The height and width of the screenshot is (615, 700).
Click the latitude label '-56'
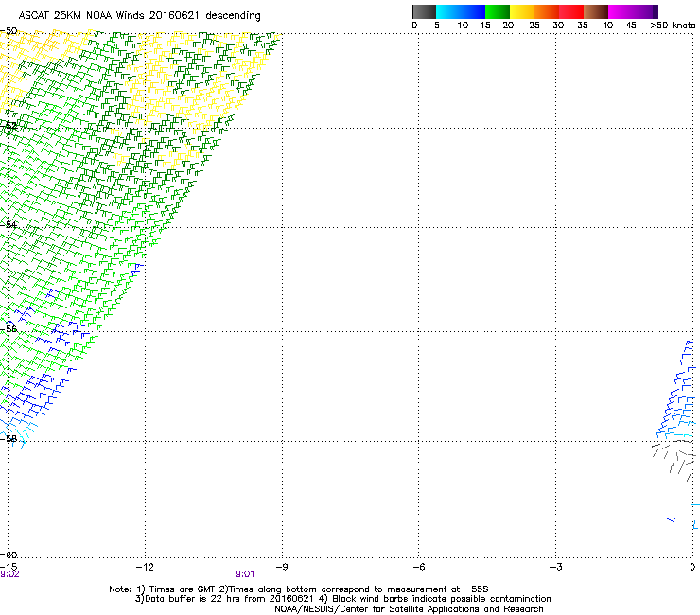pyautogui.click(x=9, y=328)
